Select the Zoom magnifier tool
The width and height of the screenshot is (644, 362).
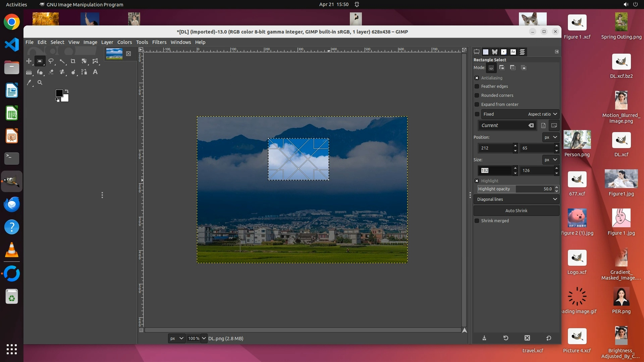pyautogui.click(x=40, y=82)
